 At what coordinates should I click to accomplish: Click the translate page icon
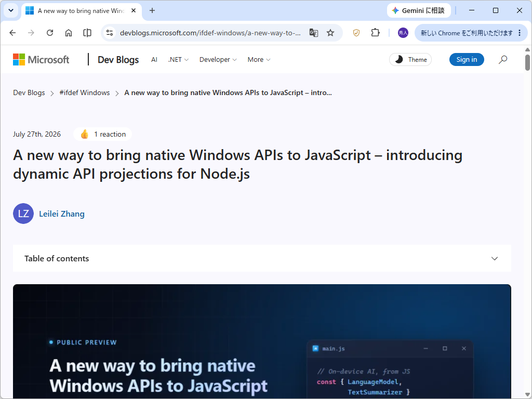click(313, 33)
